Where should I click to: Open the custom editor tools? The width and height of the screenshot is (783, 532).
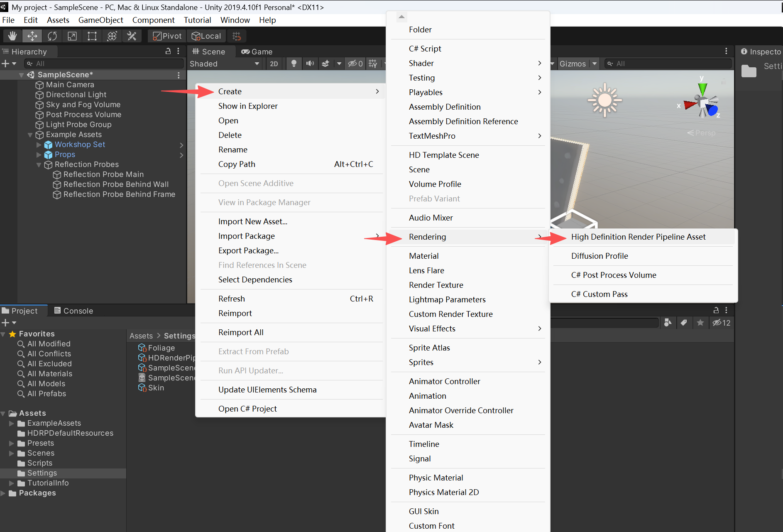pyautogui.click(x=132, y=36)
